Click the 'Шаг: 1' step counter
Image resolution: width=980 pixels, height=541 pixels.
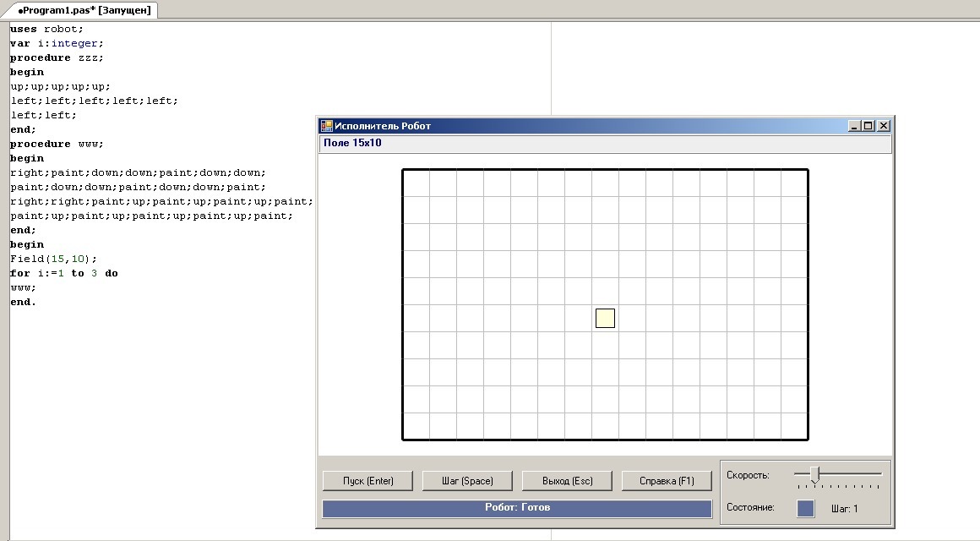click(x=844, y=509)
